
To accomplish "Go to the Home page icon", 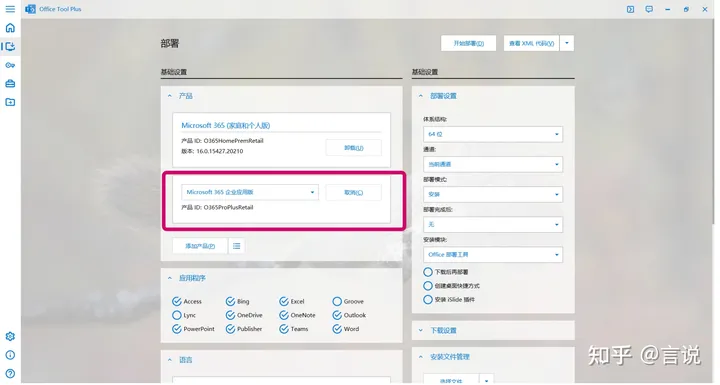I will 10,28.
